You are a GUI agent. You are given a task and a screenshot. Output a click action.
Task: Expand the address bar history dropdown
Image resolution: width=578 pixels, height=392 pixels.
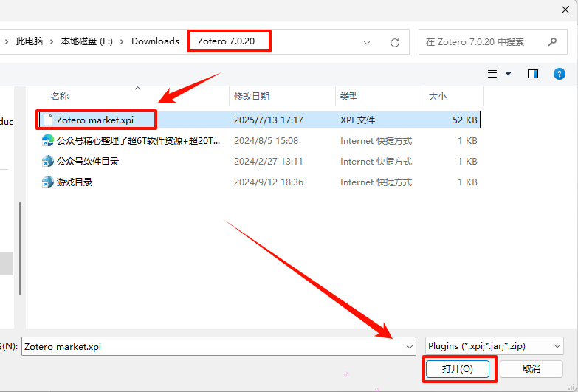click(366, 42)
